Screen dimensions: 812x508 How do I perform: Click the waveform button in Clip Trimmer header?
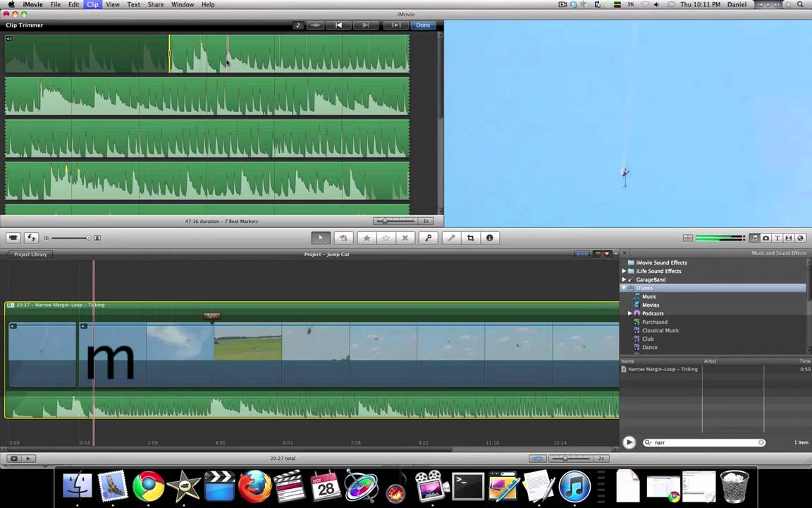(x=315, y=25)
